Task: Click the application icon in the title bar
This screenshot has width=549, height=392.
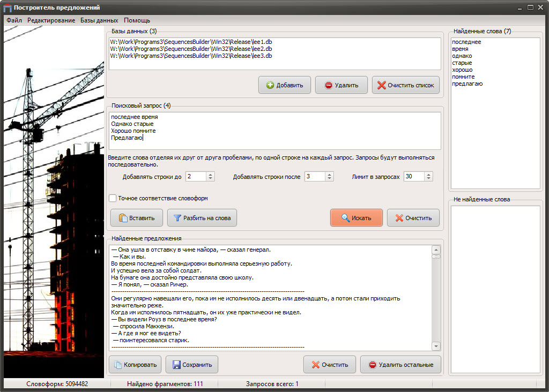Action: 7,7
